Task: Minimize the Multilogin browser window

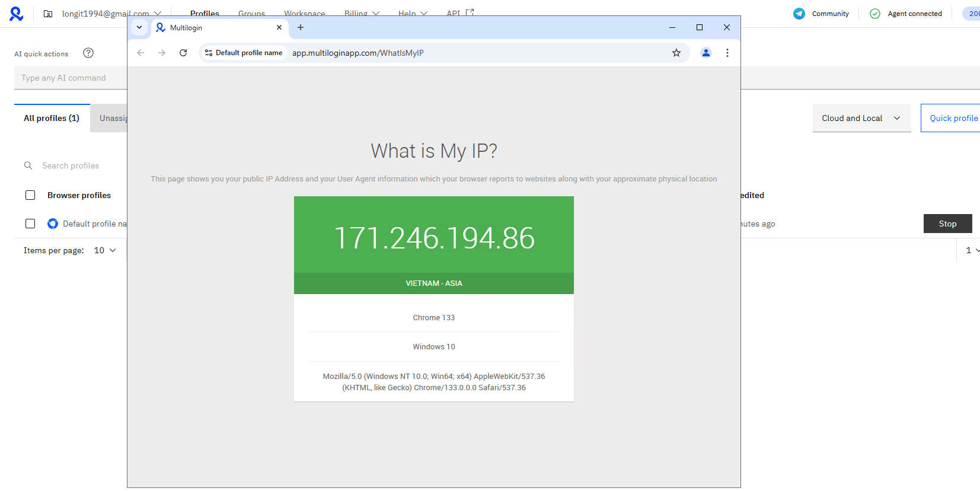Action: coord(672,27)
